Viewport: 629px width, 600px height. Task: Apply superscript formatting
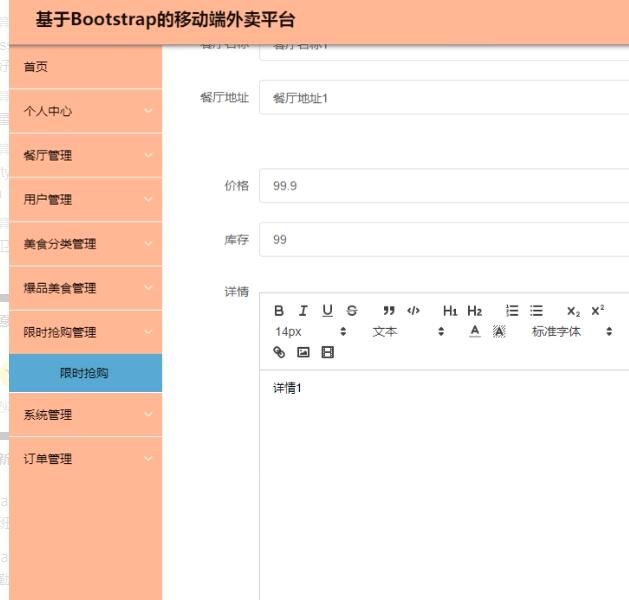598,311
